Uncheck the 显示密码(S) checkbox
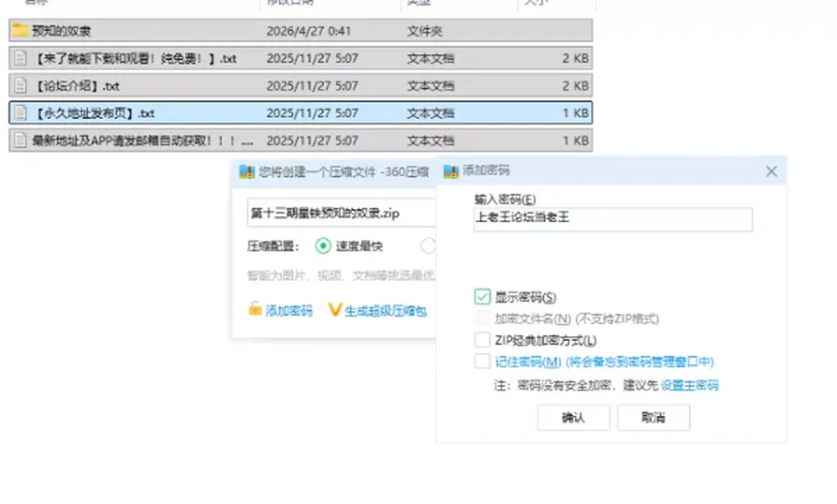 coord(482,296)
